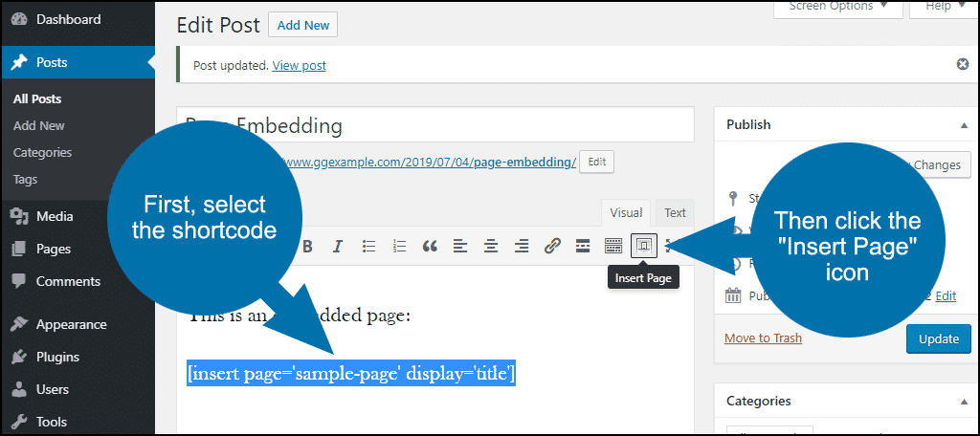
Task: Toggle the toolbar kitchen sink icon
Action: 613,246
